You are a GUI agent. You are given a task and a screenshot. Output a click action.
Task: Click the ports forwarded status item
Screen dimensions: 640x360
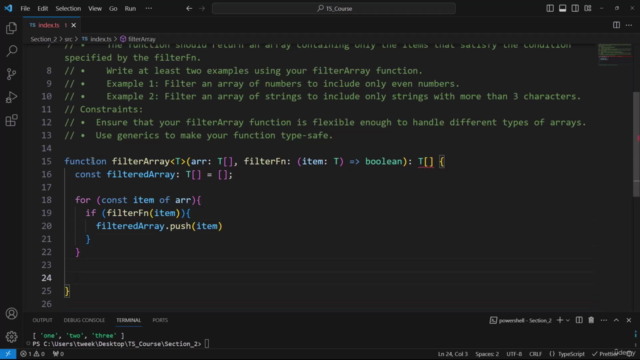pyautogui.click(x=58, y=354)
